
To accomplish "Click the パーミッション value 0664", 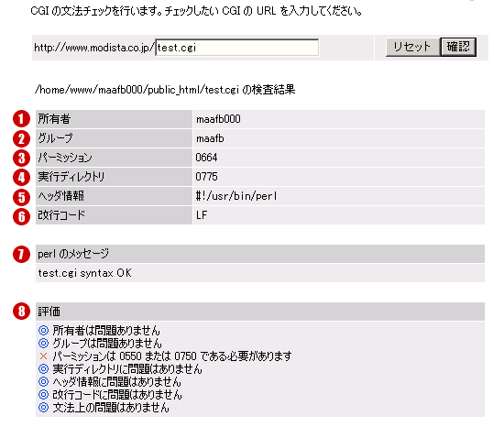I will (x=206, y=158).
